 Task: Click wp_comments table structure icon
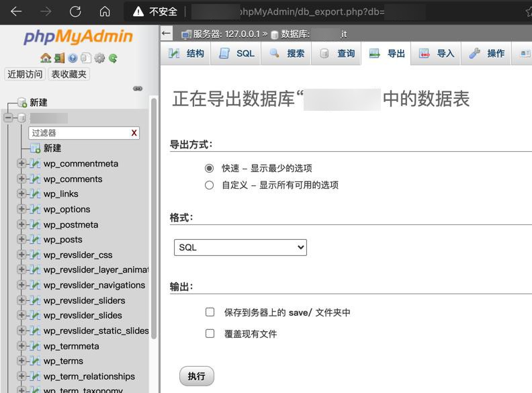tap(35, 179)
